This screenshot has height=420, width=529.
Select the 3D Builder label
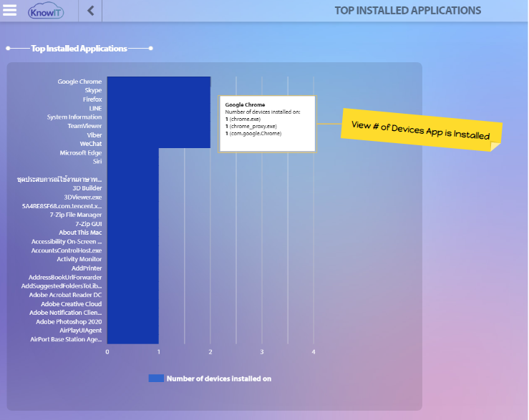click(87, 188)
